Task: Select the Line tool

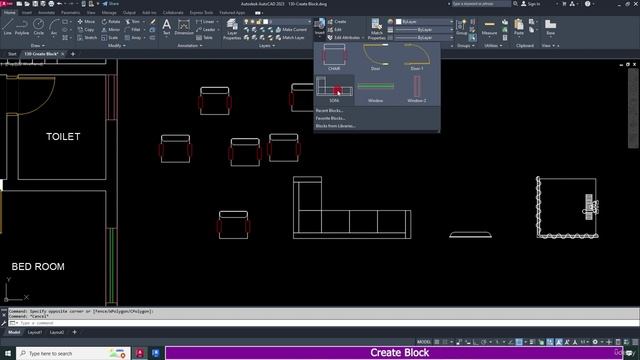Action: 7,27
